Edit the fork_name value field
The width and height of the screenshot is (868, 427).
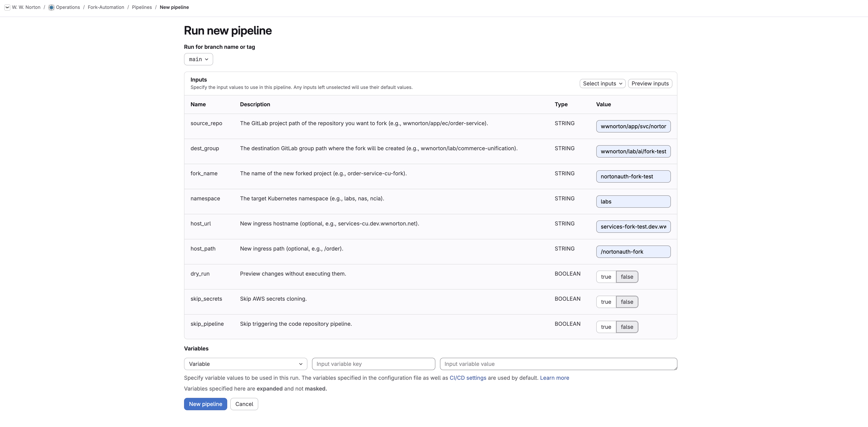633,176
